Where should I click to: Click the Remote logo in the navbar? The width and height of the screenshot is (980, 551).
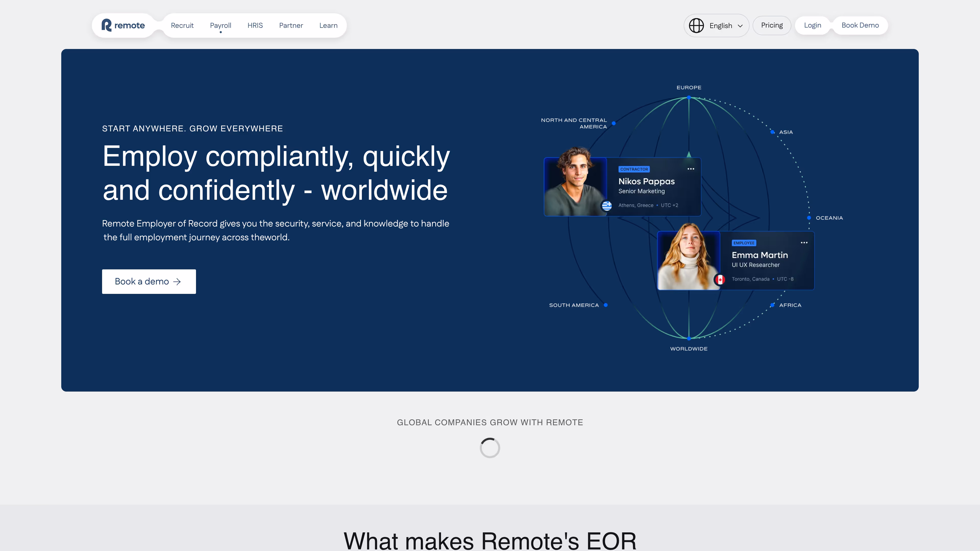[x=122, y=26]
